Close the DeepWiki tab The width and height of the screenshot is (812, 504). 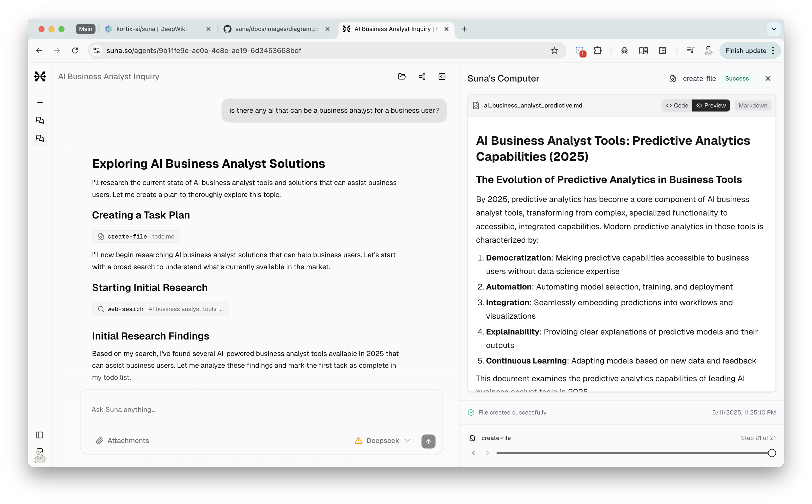209,29
